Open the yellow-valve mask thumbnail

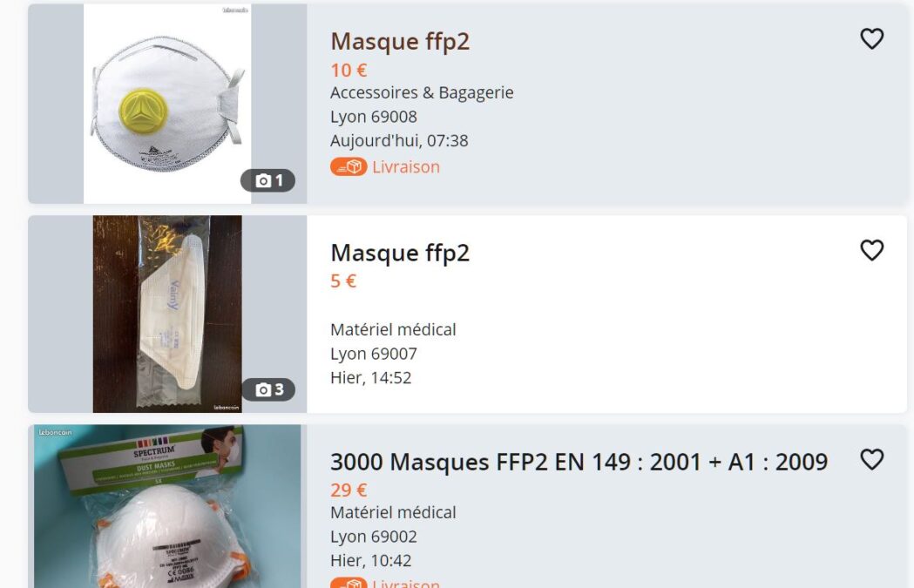pos(167,104)
